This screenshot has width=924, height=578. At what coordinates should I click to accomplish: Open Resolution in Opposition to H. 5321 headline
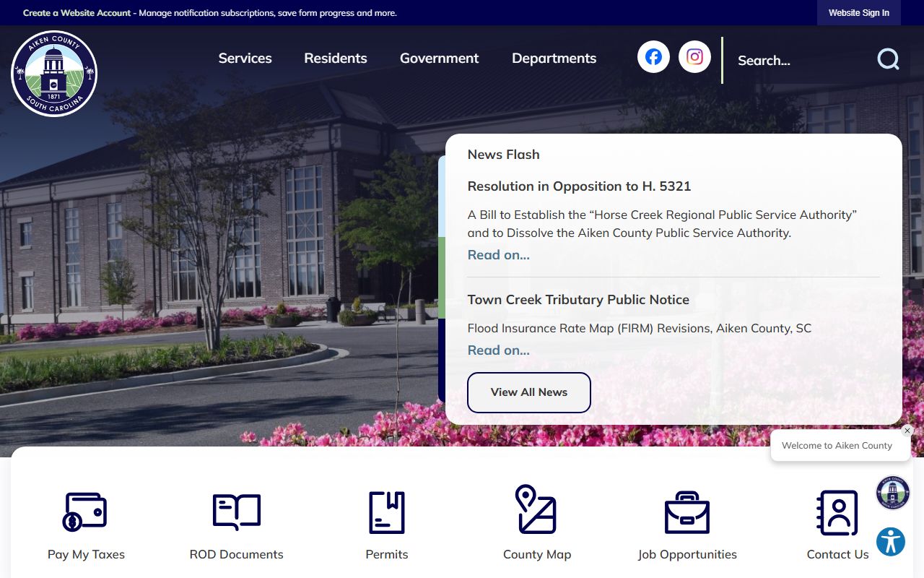coord(580,186)
